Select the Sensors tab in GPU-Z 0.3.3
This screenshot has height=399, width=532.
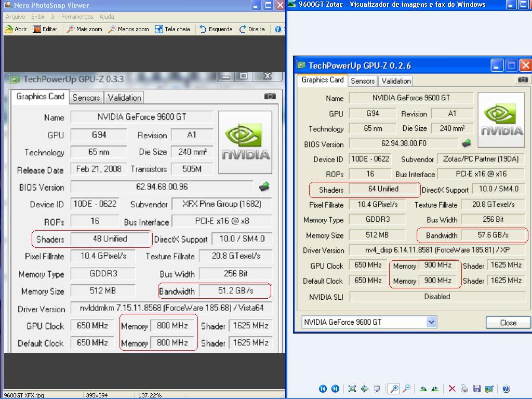(x=86, y=98)
